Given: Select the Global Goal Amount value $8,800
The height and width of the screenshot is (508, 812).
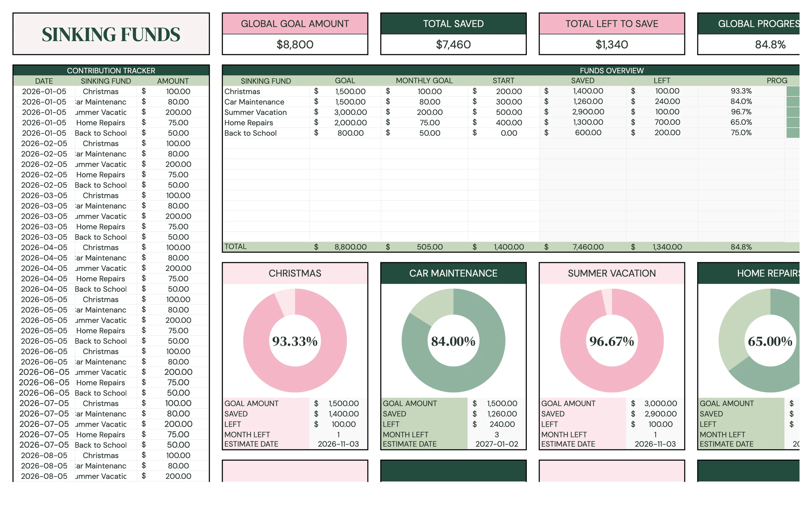Looking at the screenshot, I should tap(295, 44).
